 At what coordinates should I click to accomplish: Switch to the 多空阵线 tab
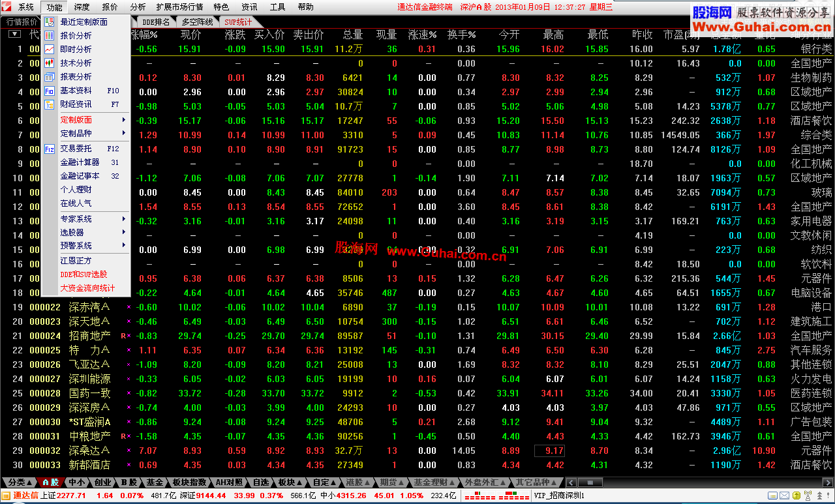(x=198, y=22)
